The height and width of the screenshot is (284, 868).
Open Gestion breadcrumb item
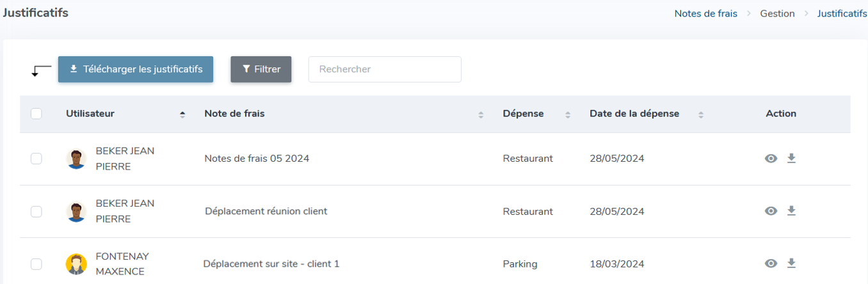[x=777, y=13]
